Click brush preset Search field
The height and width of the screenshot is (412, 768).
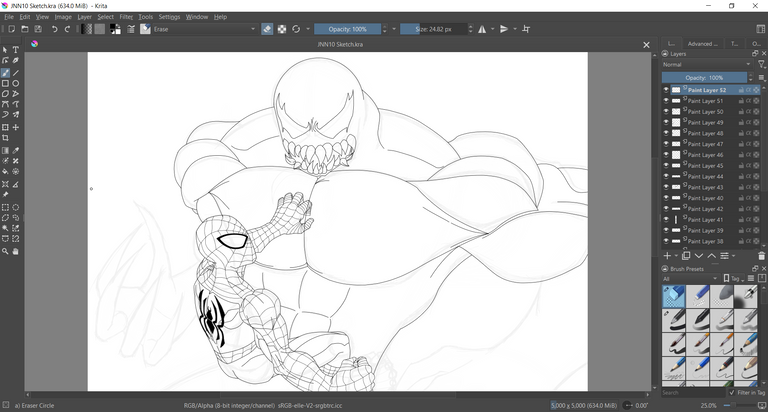coord(693,393)
